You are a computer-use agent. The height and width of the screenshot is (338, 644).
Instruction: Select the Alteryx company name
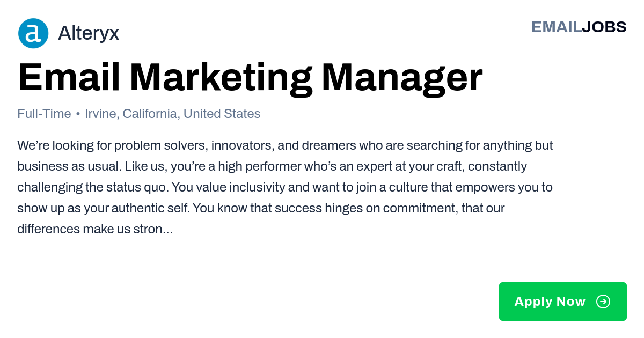pyautogui.click(x=89, y=33)
